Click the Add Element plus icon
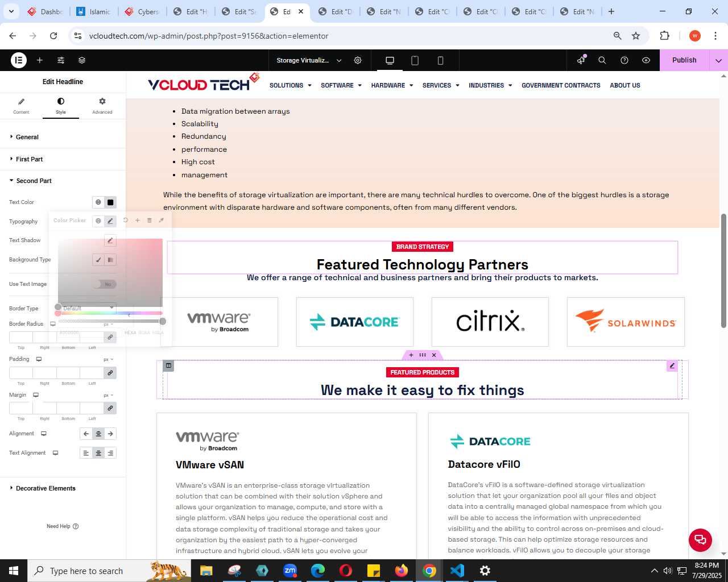 click(x=40, y=60)
